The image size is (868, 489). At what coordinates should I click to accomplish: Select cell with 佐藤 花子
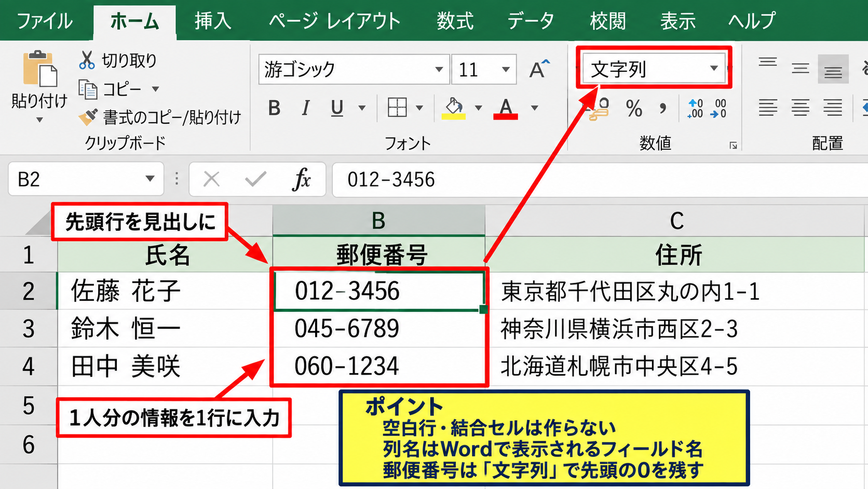pyautogui.click(x=165, y=291)
